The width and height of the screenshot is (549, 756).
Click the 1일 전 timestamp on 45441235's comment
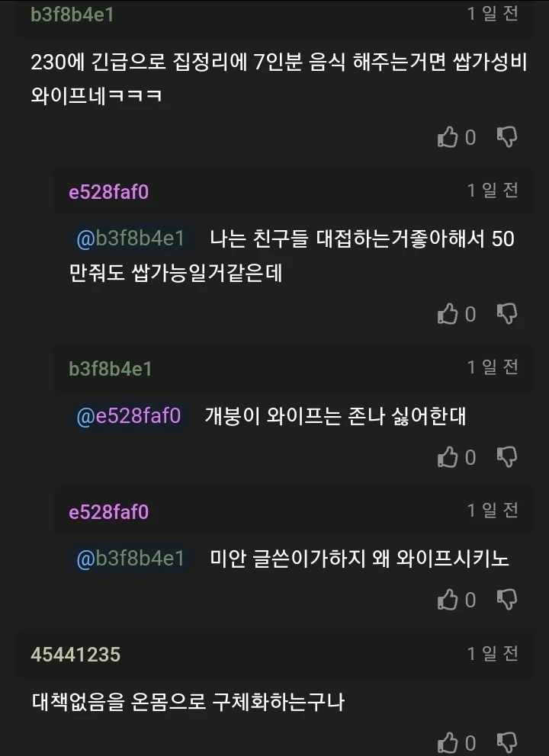pyautogui.click(x=495, y=652)
